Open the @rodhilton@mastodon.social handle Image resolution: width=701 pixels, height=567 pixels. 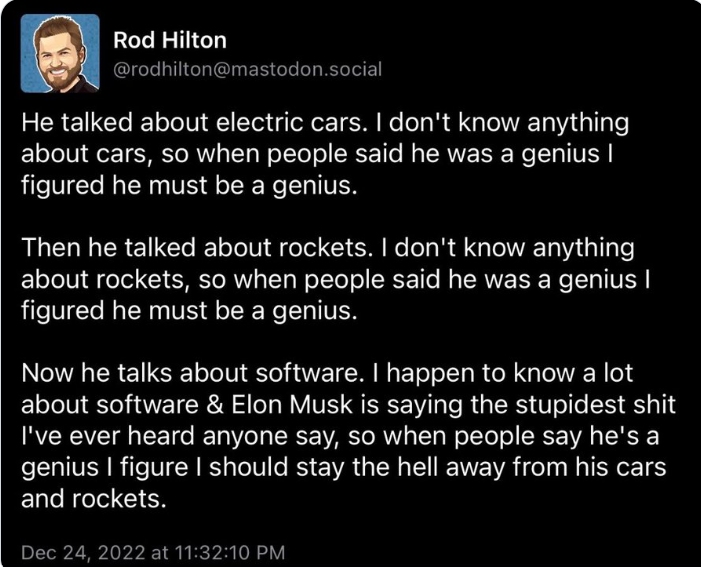click(x=248, y=69)
